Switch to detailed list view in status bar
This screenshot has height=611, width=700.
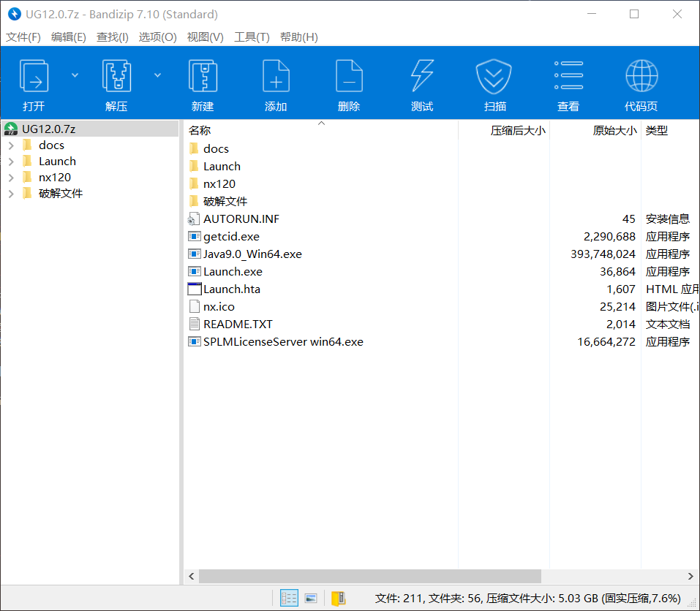coord(289,598)
